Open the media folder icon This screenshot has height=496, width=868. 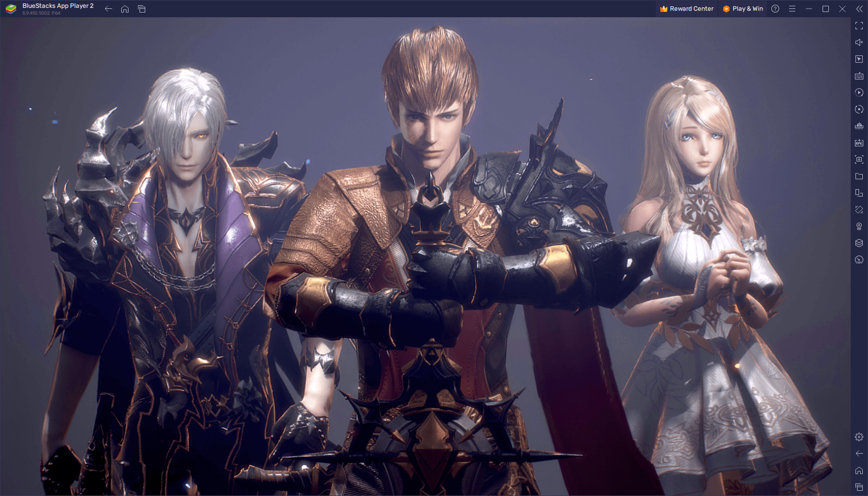pos(859,176)
